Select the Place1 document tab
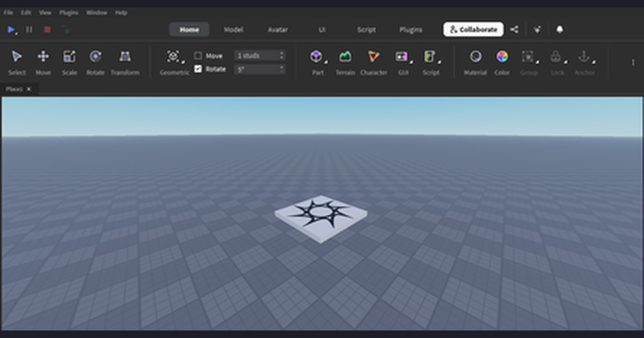 pyautogui.click(x=19, y=89)
